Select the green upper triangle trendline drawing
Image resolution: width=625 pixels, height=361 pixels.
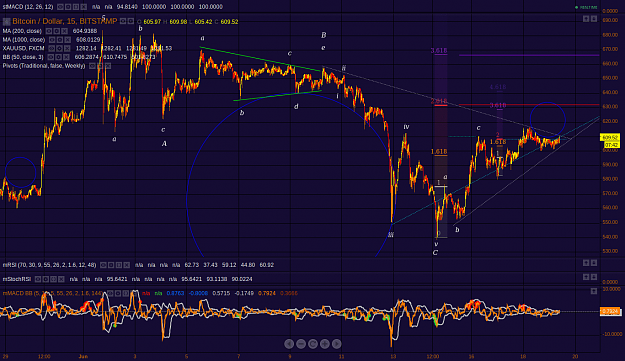(261, 59)
